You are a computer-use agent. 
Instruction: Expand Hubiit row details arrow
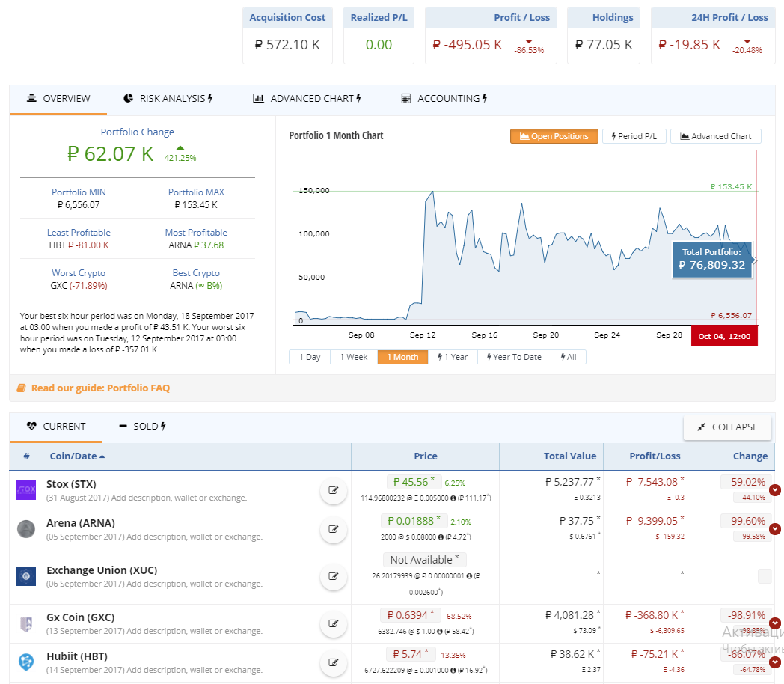775,662
